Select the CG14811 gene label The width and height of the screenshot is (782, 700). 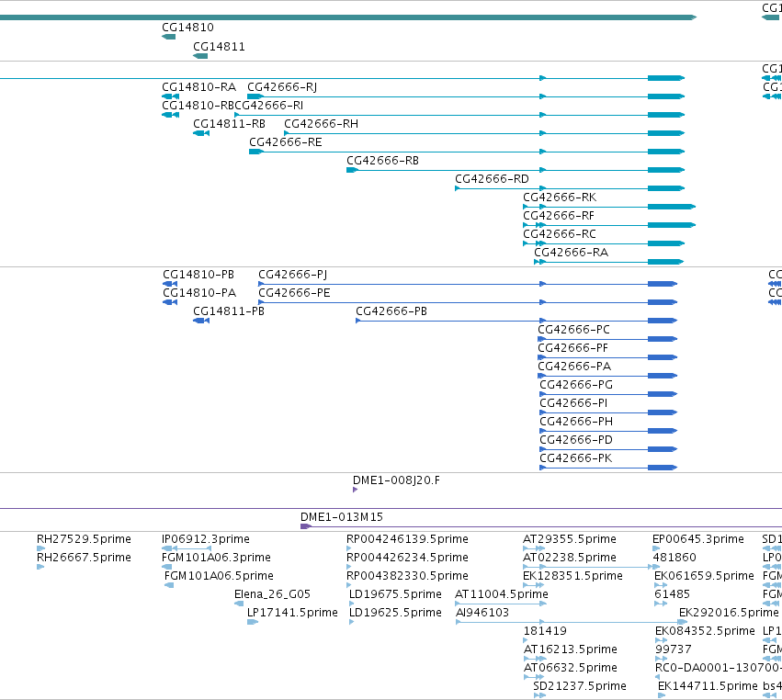point(219,47)
